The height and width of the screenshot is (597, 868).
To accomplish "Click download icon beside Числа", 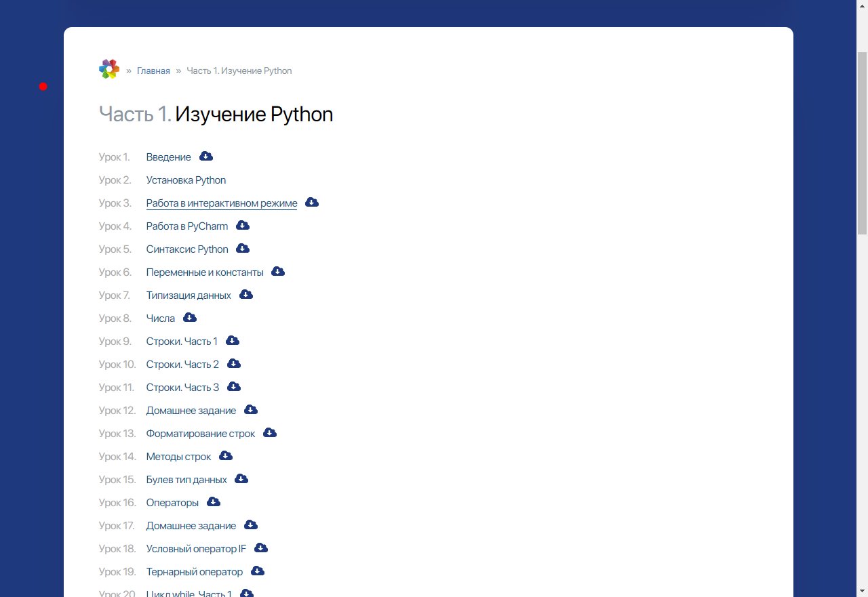I will click(x=190, y=318).
